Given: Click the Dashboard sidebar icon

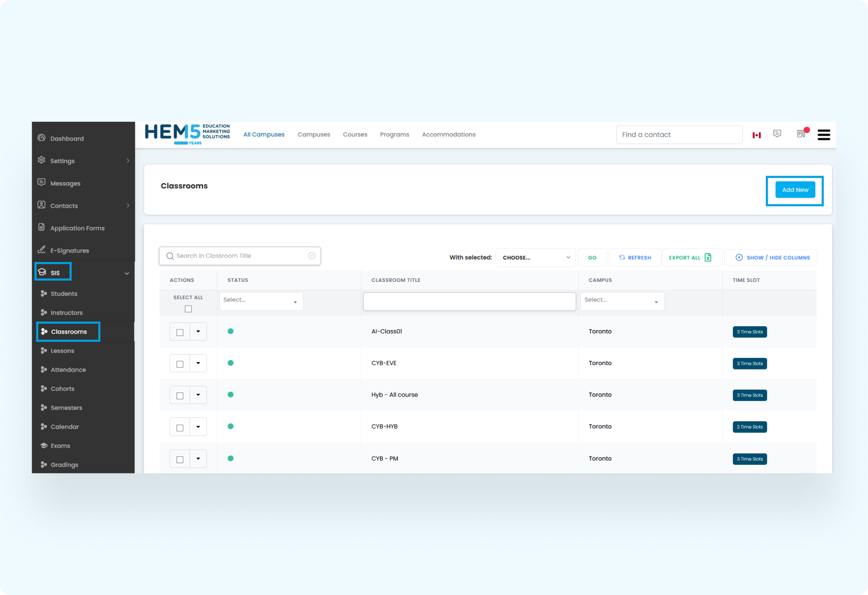Looking at the screenshot, I should click(x=42, y=138).
